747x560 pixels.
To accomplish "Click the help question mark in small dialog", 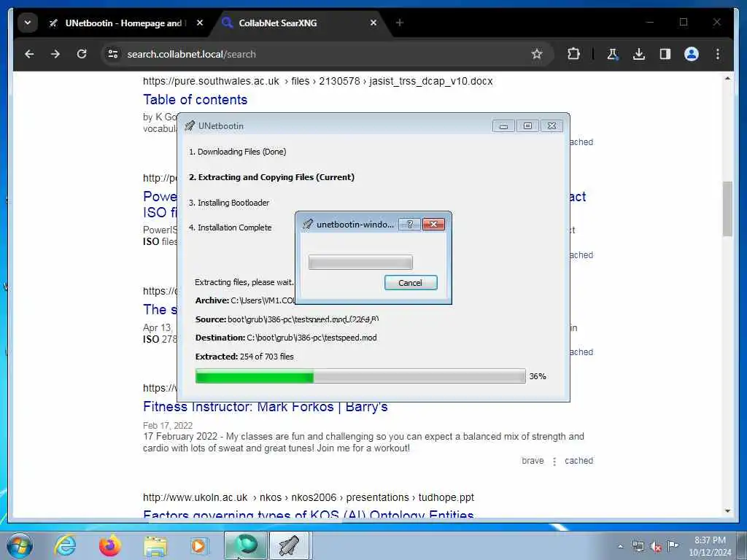I will (410, 225).
